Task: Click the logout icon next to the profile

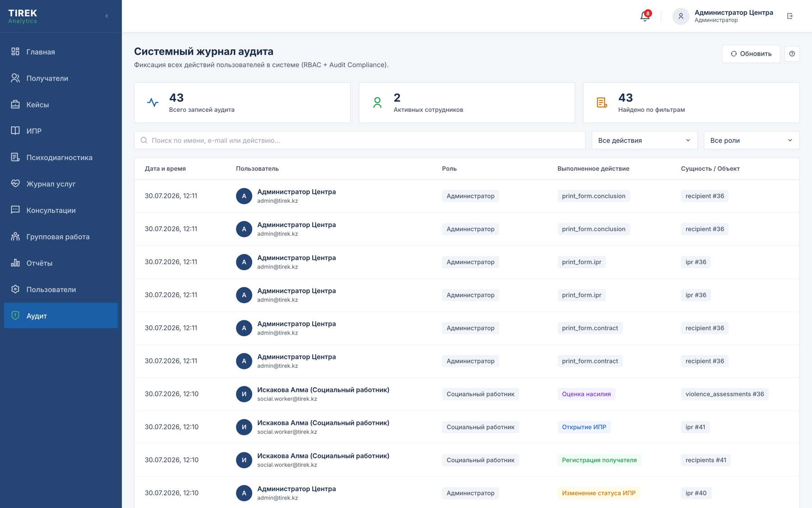Action: [790, 16]
